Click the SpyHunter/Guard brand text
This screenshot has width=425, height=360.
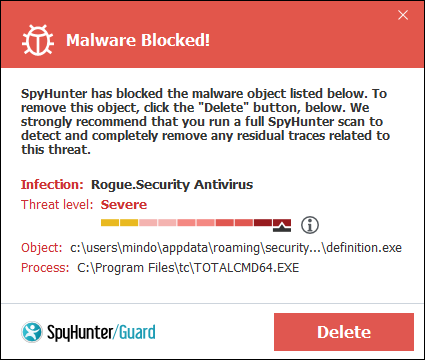coord(101,332)
